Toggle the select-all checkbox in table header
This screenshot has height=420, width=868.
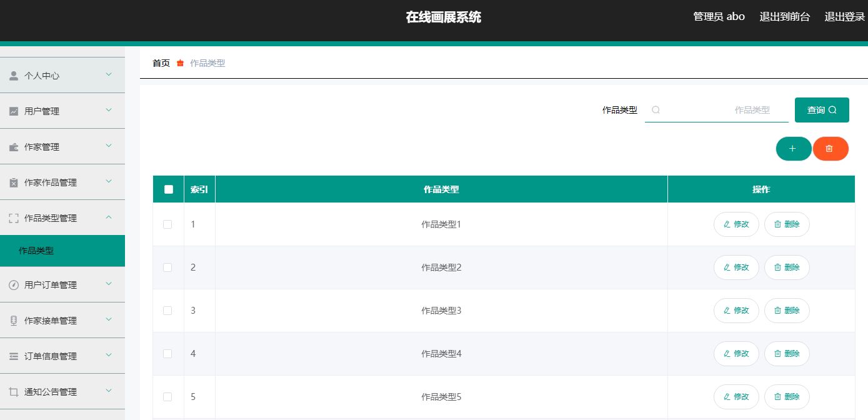[169, 189]
